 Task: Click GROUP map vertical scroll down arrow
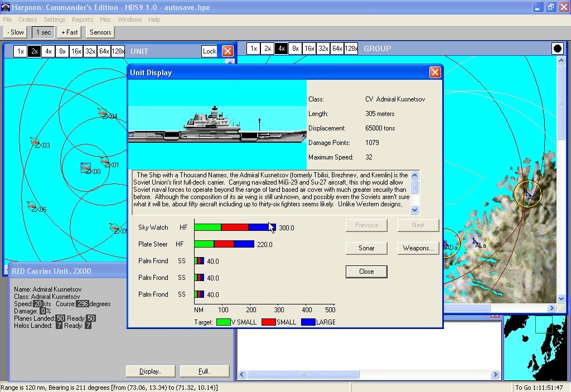561,298
